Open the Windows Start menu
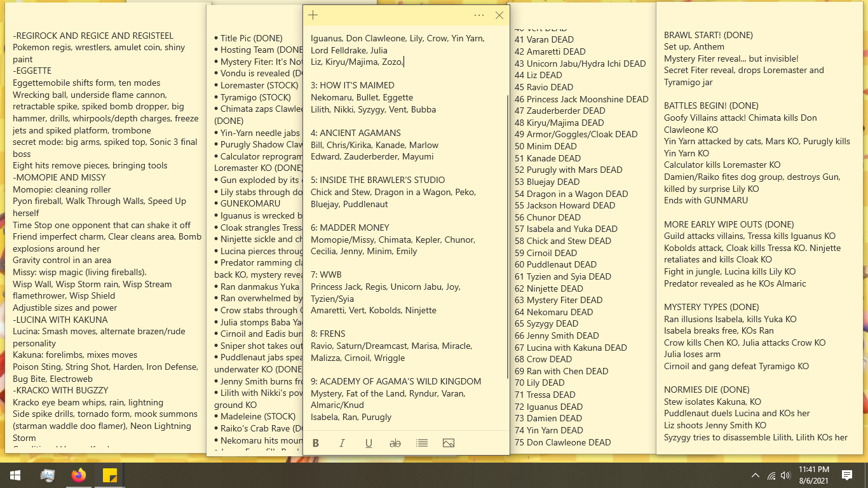This screenshot has height=488, width=868. [15, 475]
